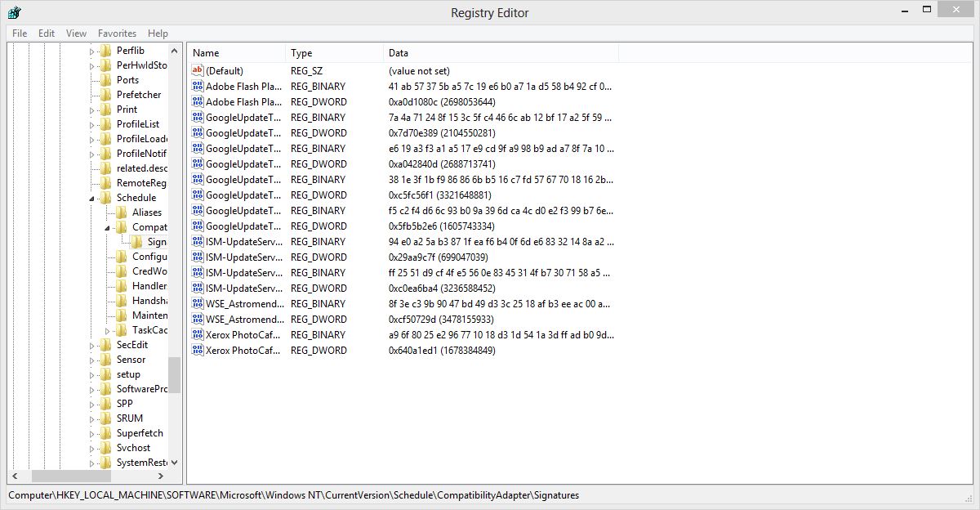Select the Prefetcher folder icon

105,95
